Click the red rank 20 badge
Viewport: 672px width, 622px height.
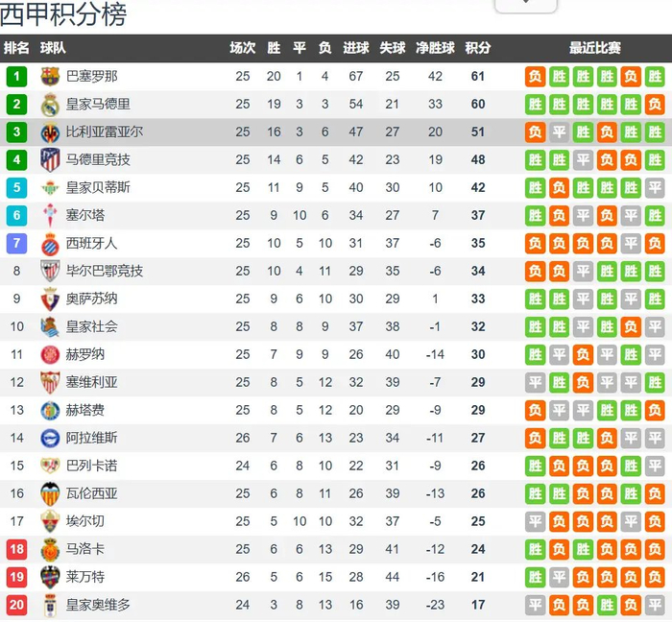[16, 606]
